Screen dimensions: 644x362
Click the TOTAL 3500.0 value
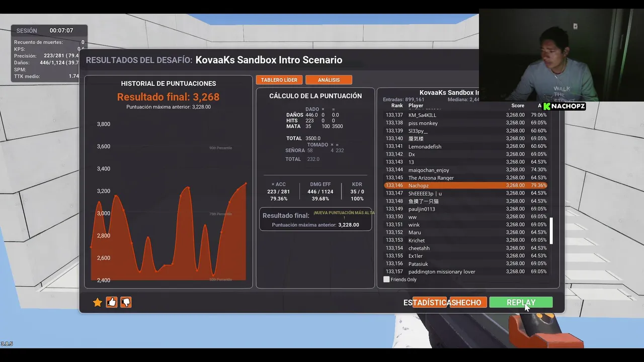tap(313, 138)
